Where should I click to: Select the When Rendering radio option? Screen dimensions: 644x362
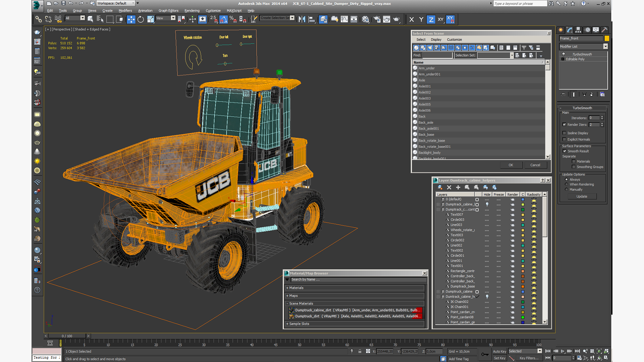click(x=567, y=184)
